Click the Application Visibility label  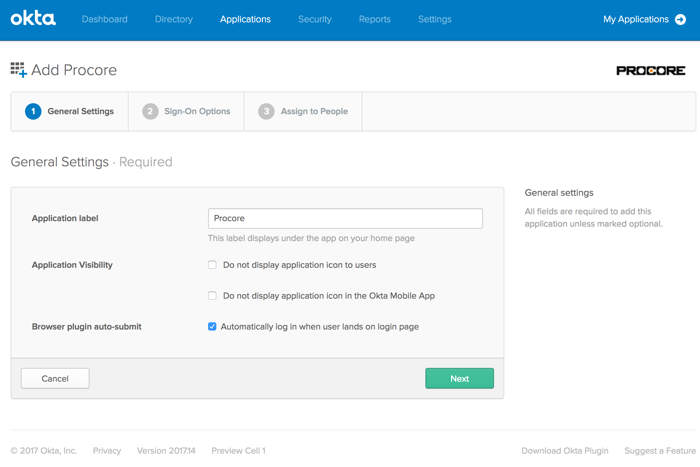coord(72,265)
